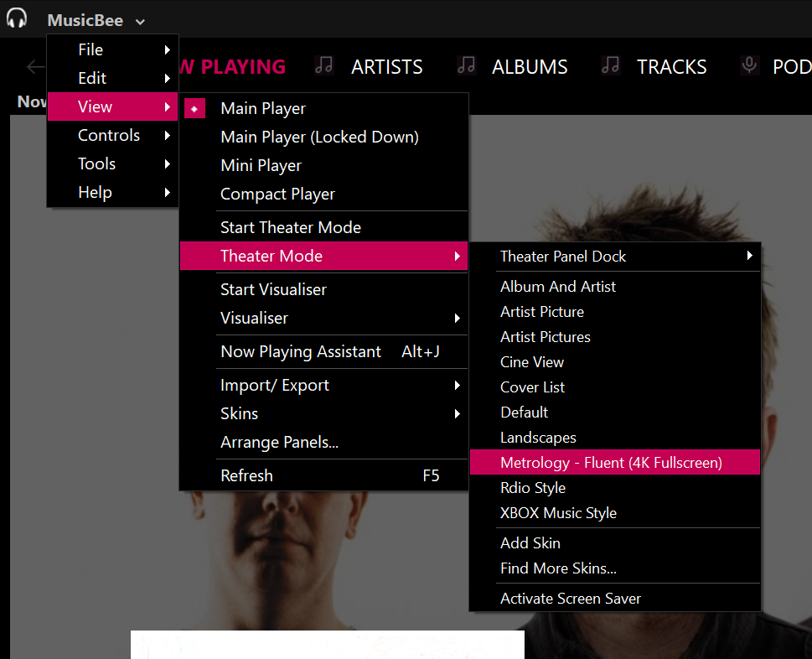This screenshot has height=659, width=812.
Task: Switch to Mini Player view
Action: pyautogui.click(x=323, y=165)
